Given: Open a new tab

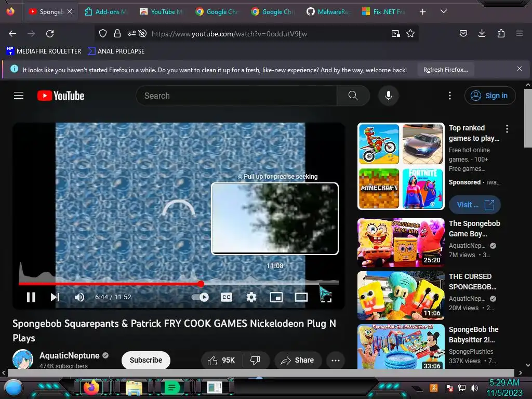Looking at the screenshot, I should (x=422, y=12).
